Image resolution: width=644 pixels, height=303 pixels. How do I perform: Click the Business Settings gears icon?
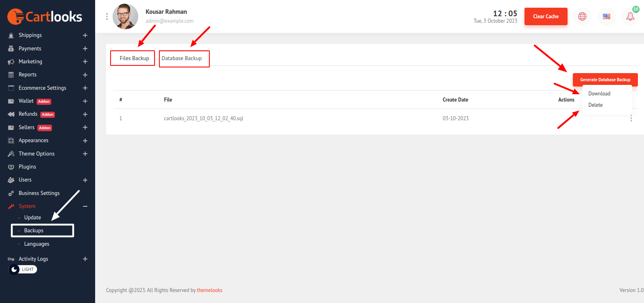tap(11, 193)
